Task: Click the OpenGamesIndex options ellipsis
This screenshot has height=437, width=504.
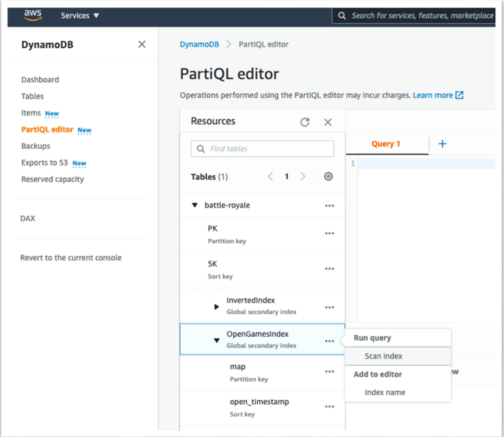Action: pos(329,341)
